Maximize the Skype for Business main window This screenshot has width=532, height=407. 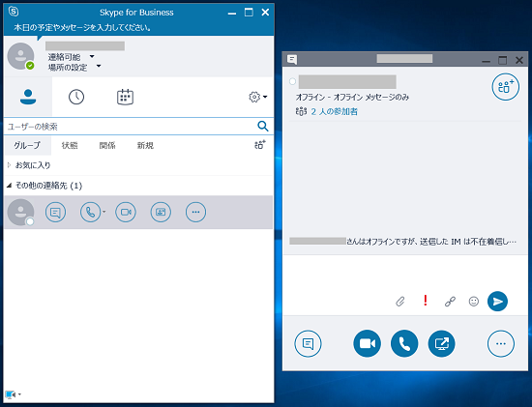tap(249, 13)
